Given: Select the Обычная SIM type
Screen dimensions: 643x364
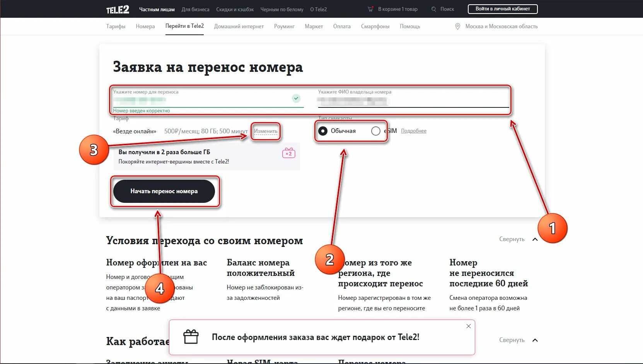Looking at the screenshot, I should pyautogui.click(x=322, y=131).
